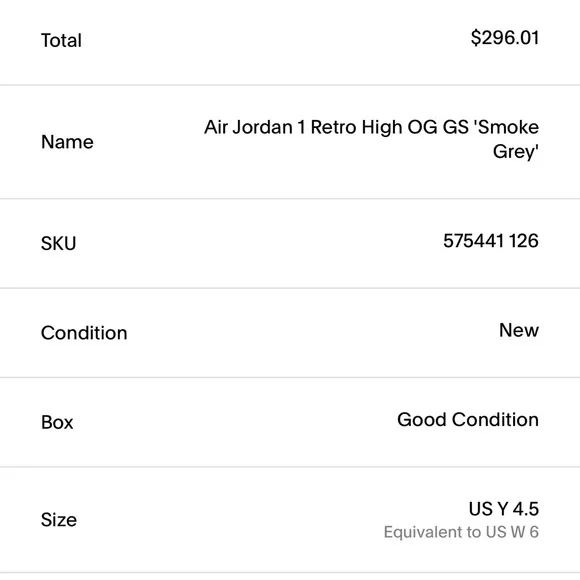Select the Condition row label

pos(84,333)
